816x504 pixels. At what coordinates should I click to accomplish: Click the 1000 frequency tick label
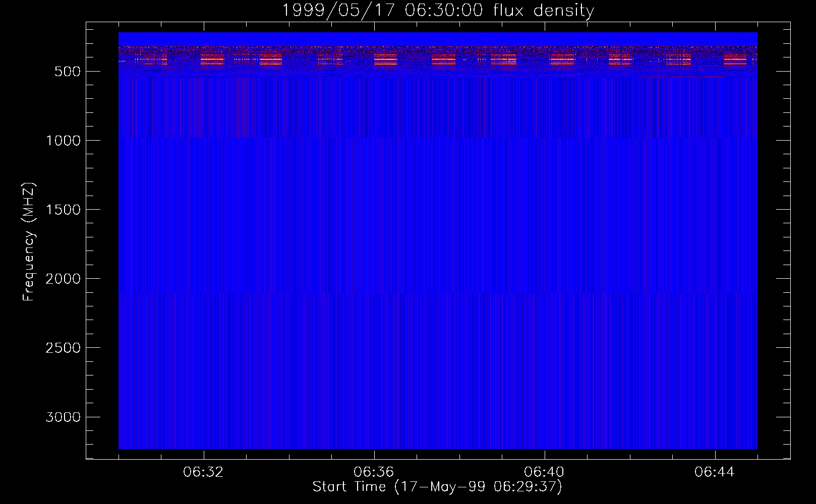(63, 141)
